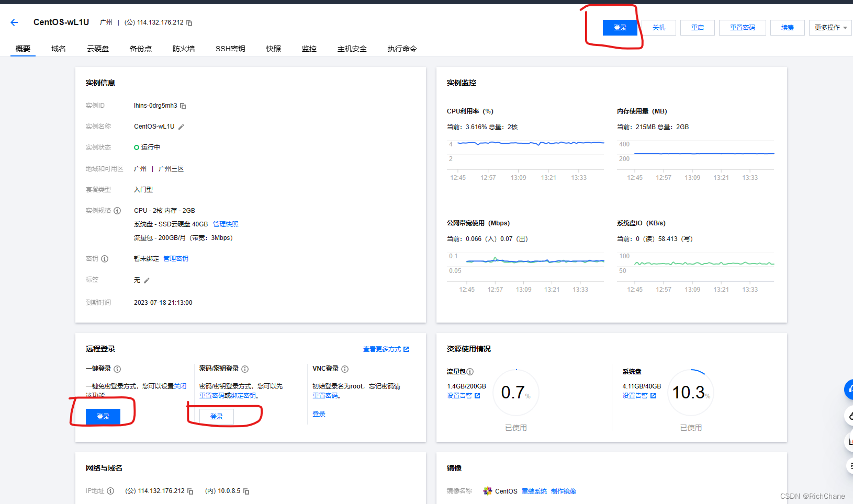Open 查看更多方式 link
Screen dimensions: 853x504
pyautogui.click(x=386, y=349)
